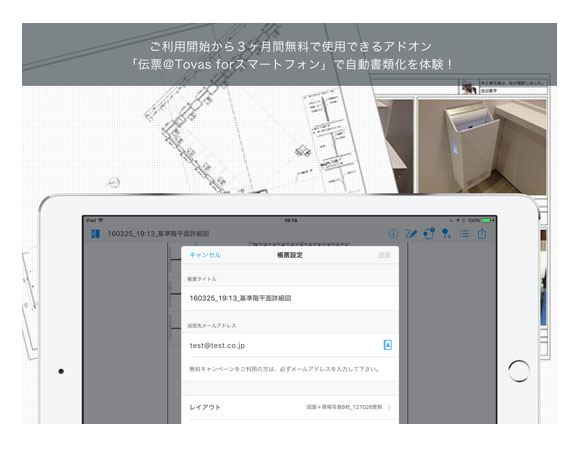
Task: Open the list view icon
Action: coord(464,234)
